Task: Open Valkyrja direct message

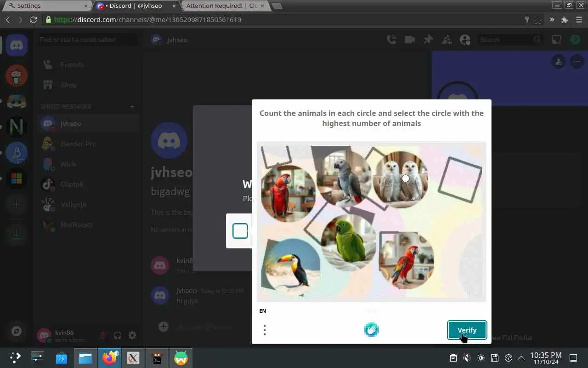Action: (88, 205)
